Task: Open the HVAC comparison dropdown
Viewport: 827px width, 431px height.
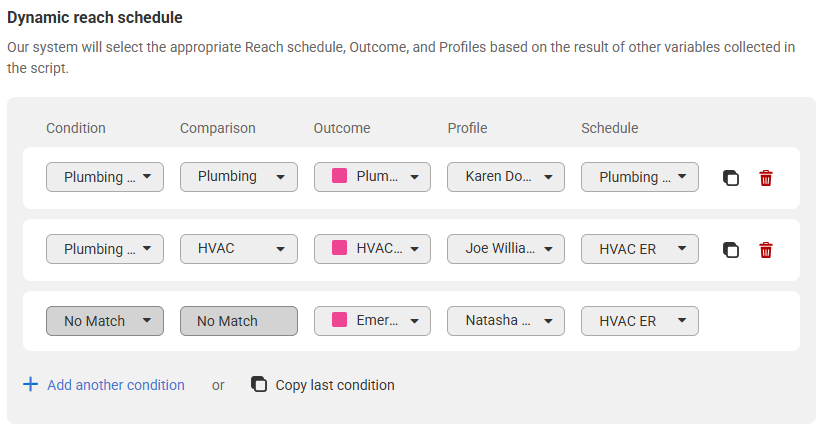Action: click(x=238, y=249)
